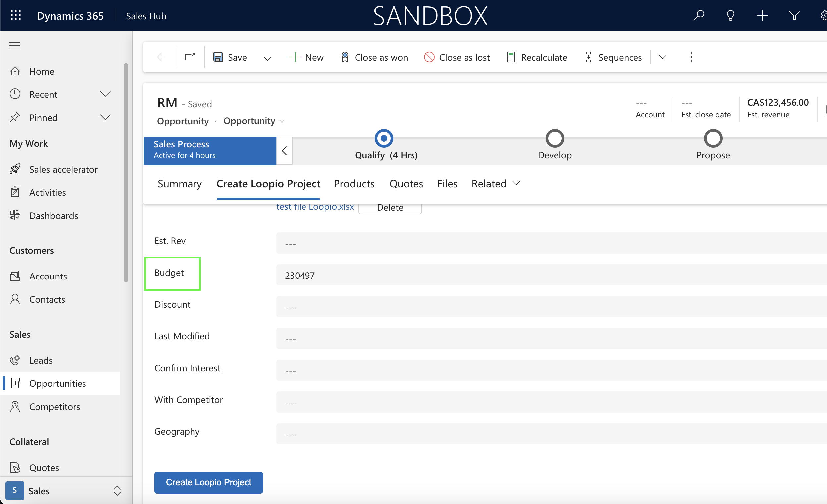This screenshot has width=827, height=504.
Task: Expand the Related tab dropdown
Action: [x=496, y=184]
